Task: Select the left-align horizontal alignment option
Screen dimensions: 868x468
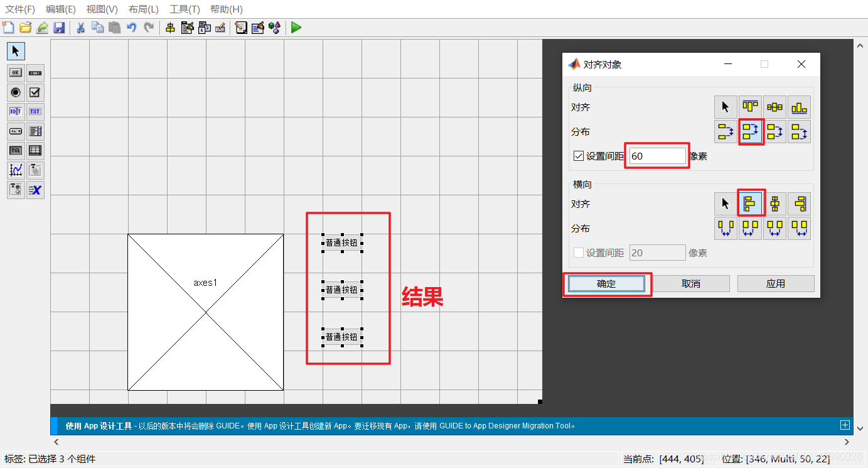Action: pyautogui.click(x=751, y=204)
